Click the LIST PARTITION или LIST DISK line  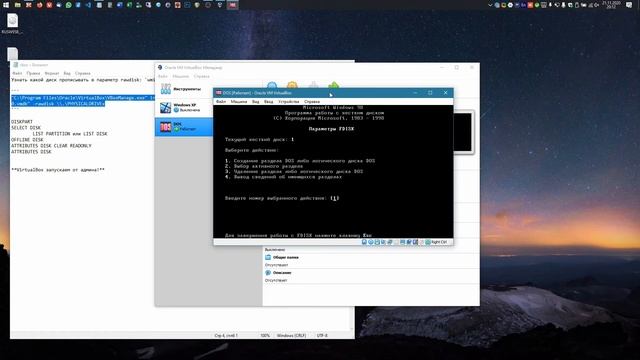[x=70, y=134]
